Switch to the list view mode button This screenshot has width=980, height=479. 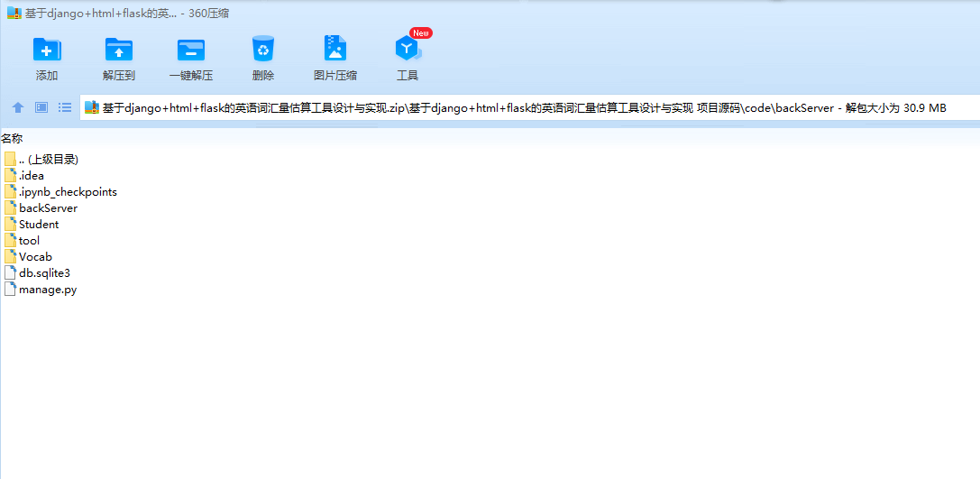pos(64,107)
